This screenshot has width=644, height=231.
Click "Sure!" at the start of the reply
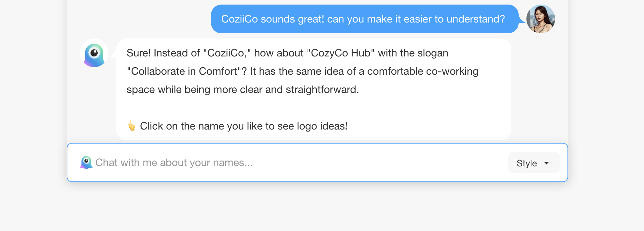[138, 53]
